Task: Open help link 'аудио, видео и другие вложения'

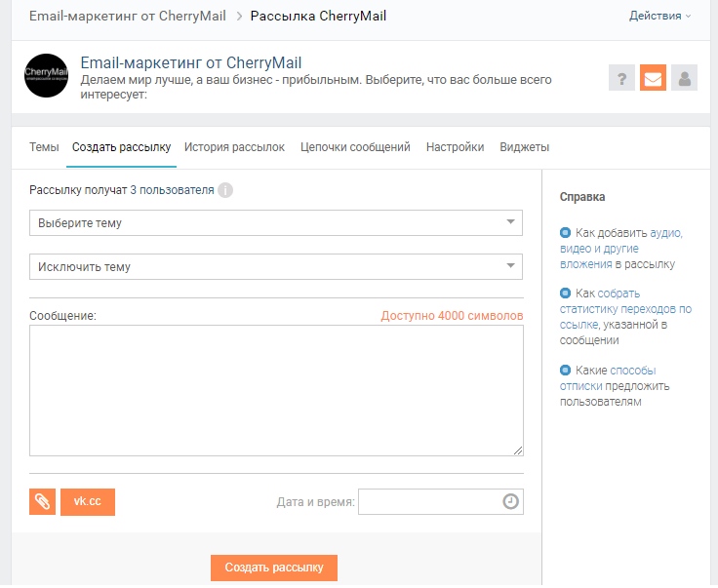Action: (620, 249)
